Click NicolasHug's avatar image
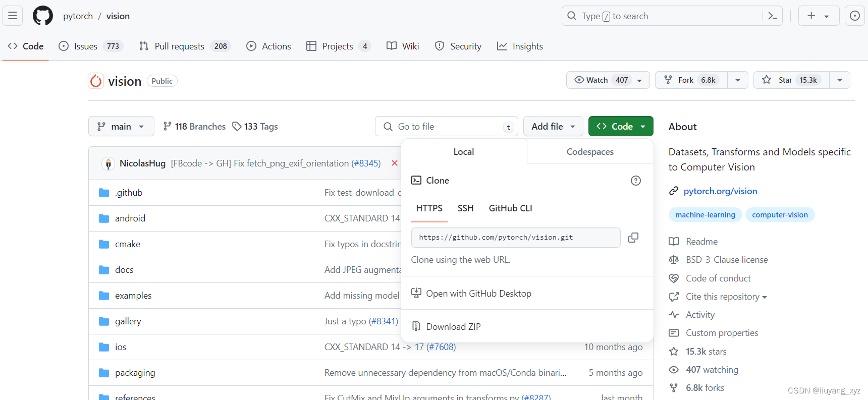Viewport: 868px width, 400px height. [108, 163]
